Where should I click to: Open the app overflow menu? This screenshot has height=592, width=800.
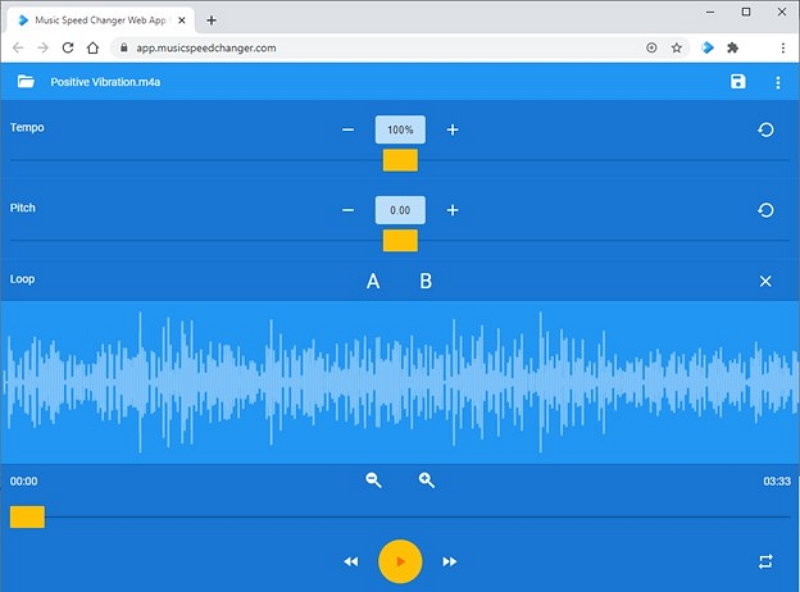pyautogui.click(x=778, y=81)
